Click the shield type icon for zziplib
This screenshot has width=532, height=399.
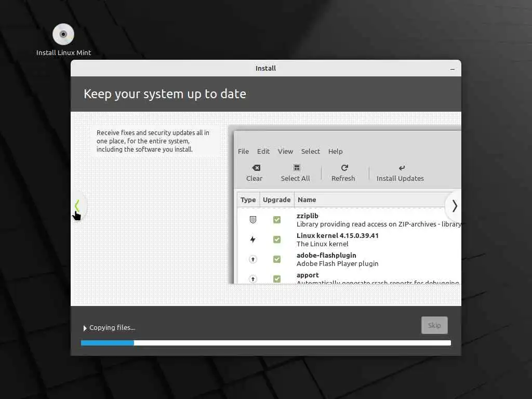coord(253,220)
